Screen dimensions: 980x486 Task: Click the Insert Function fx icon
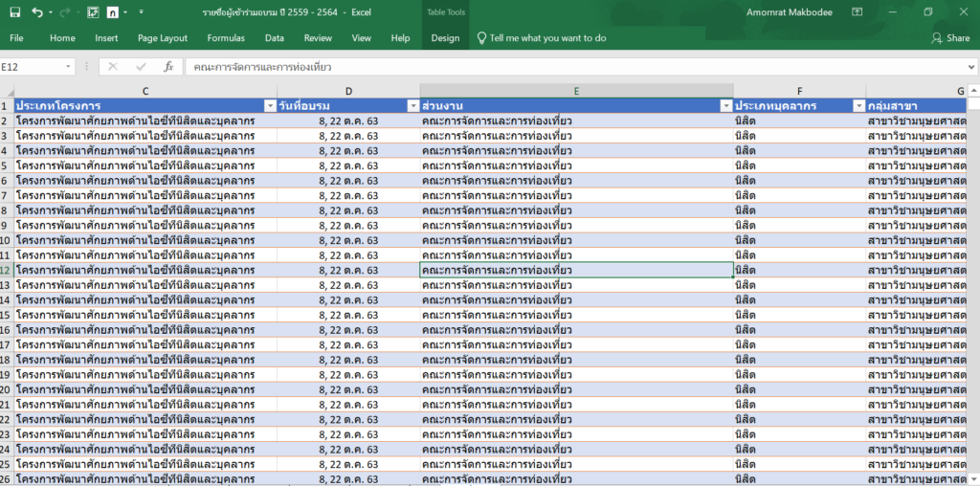(168, 67)
